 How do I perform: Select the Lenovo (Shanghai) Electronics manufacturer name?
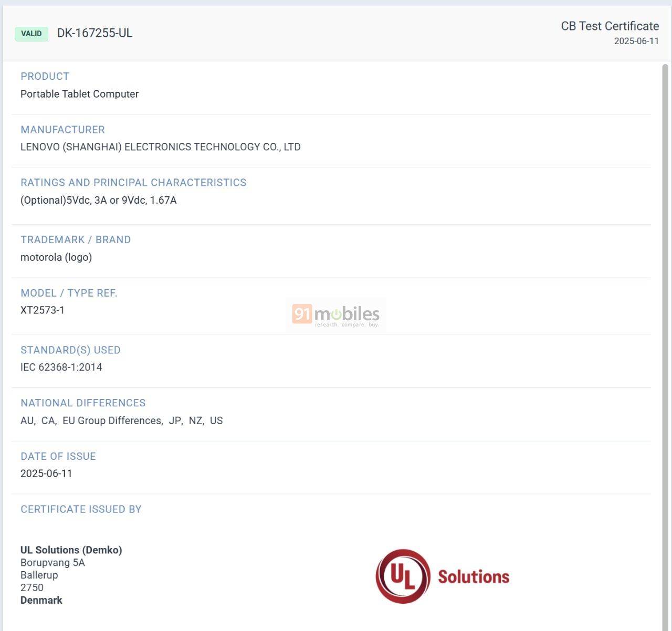tap(160, 147)
